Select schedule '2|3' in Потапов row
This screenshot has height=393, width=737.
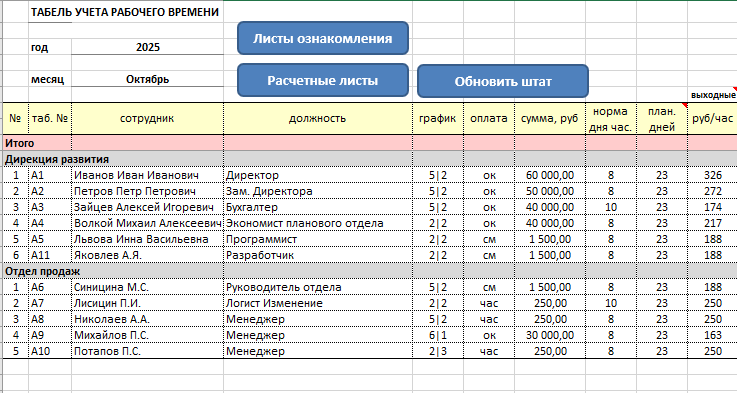[x=438, y=351]
